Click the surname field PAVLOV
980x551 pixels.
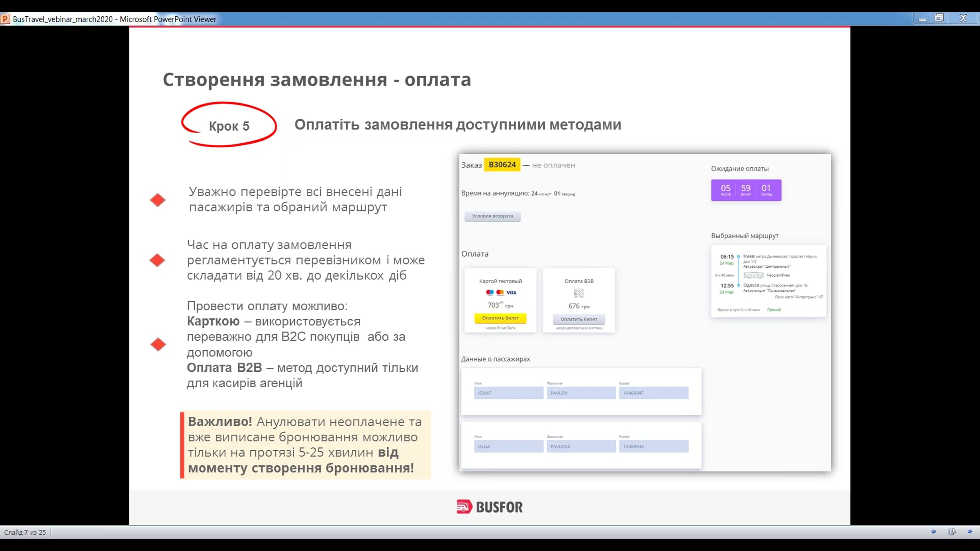pyautogui.click(x=581, y=393)
